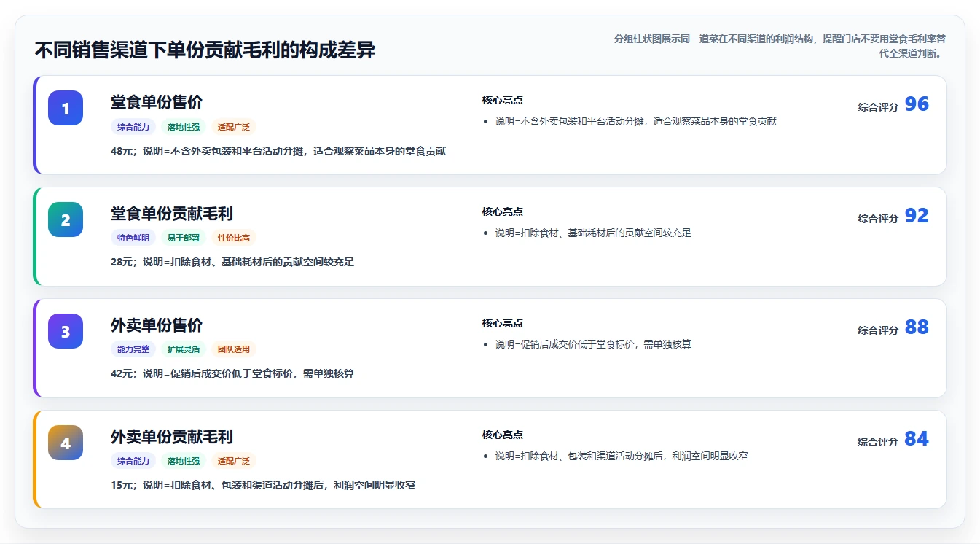980x544 pixels.
Task: Click 落地性强 tag in 外卖单份贡献毛利 card
Action: click(x=184, y=461)
